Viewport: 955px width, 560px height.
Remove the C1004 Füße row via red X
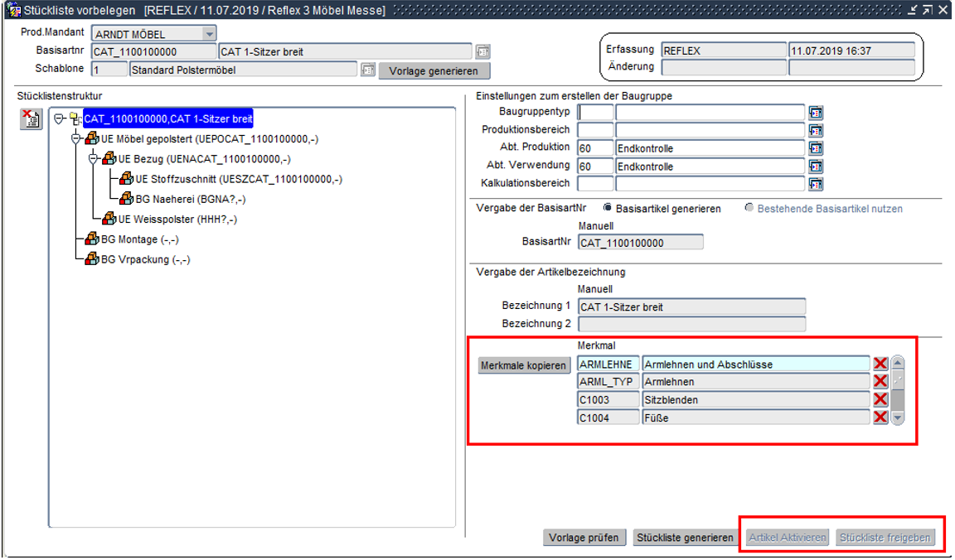pyautogui.click(x=880, y=418)
